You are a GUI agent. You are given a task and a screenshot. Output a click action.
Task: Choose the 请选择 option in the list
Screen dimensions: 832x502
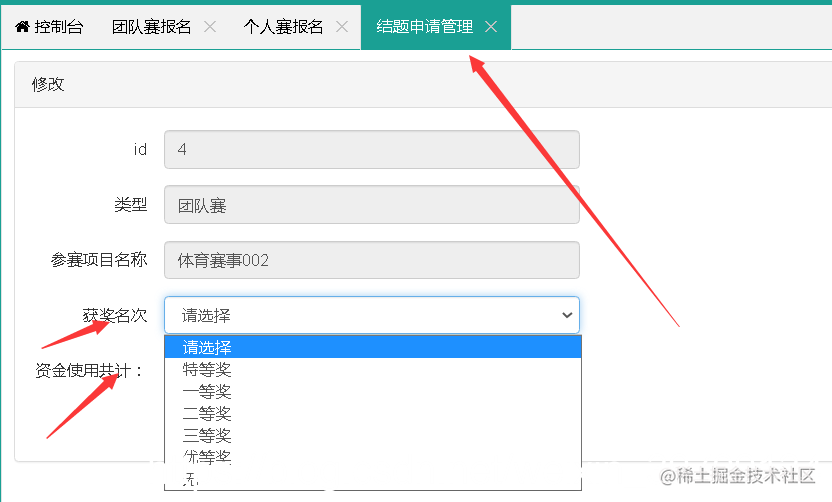click(373, 348)
